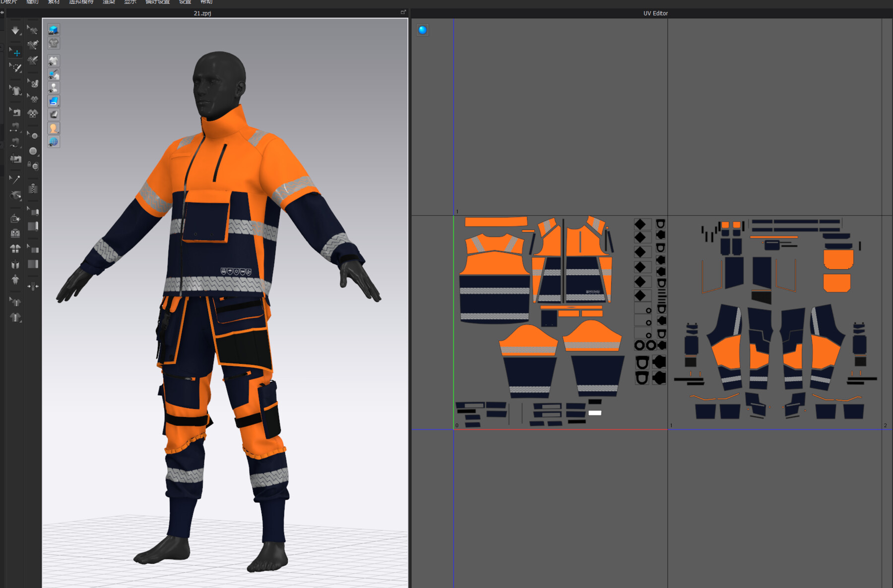This screenshot has height=588, width=893.
Task: Select the Zipper tool
Action: pos(33,188)
